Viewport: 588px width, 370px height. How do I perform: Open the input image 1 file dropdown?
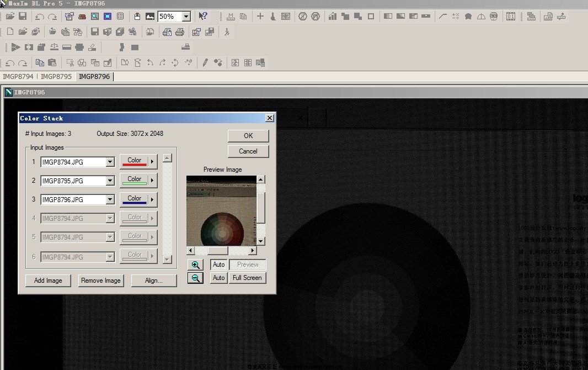(110, 162)
